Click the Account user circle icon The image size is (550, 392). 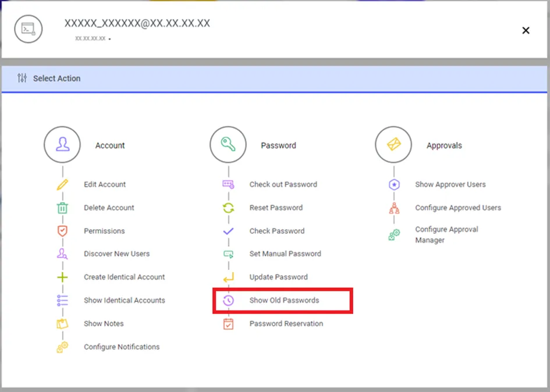(x=62, y=144)
